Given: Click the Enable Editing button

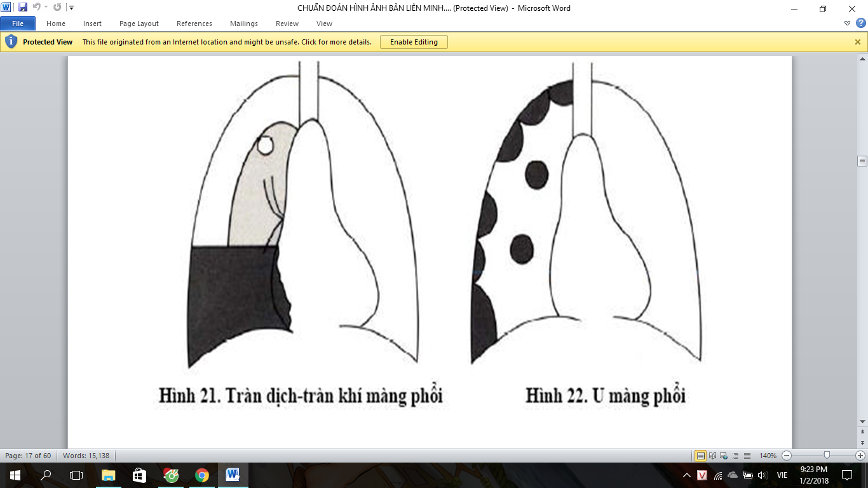Looking at the screenshot, I should 414,42.
